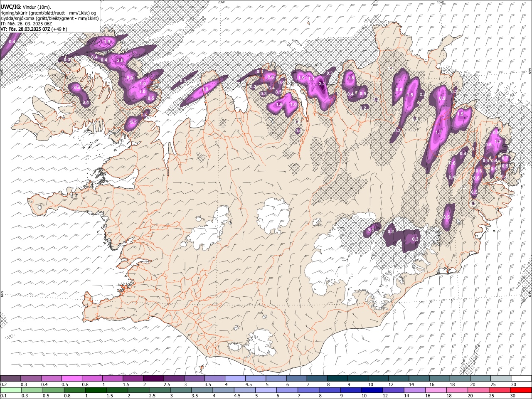Pick the lower legend swatch between 0.5 and 0.8
The width and height of the screenshot is (532, 399).
53,390
